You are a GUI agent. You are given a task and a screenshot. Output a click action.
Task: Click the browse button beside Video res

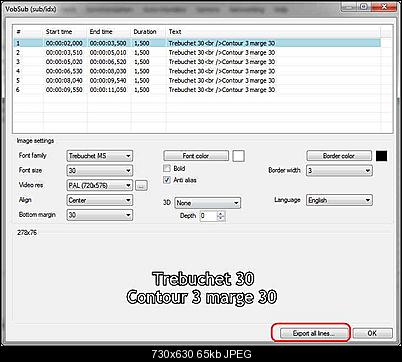(141, 186)
